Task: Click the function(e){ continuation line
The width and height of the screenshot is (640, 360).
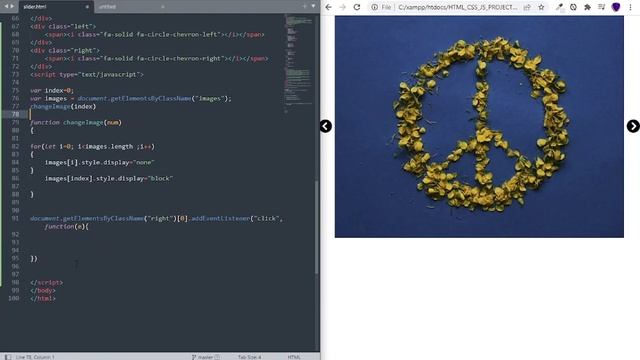Action: coord(67,227)
